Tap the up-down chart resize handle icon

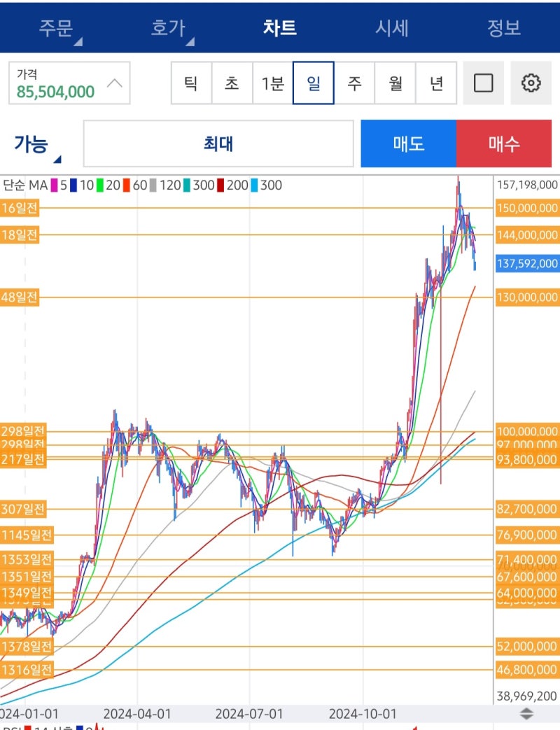(x=526, y=713)
